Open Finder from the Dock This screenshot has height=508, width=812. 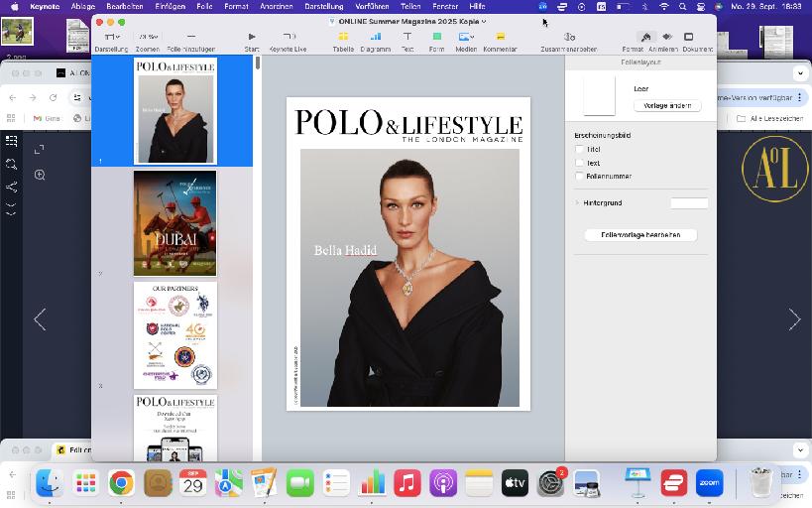coord(50,482)
